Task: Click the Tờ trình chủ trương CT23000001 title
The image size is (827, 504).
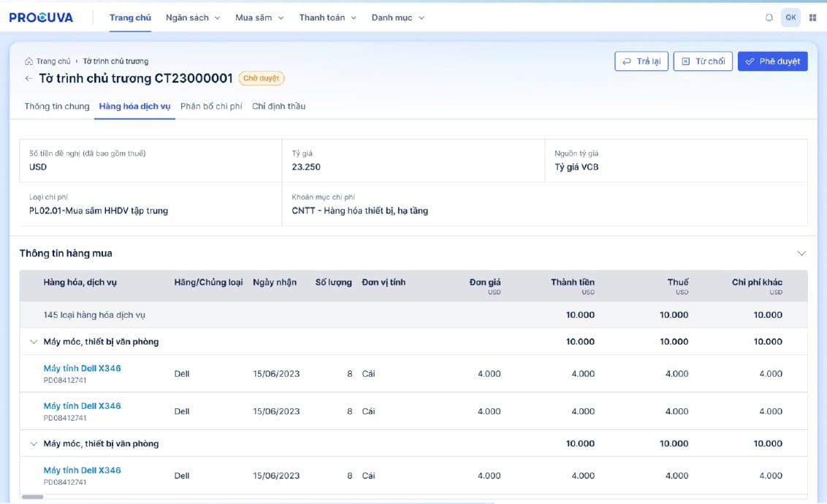Action: [x=136, y=79]
